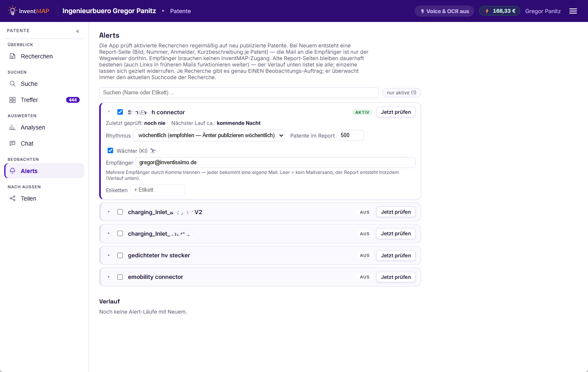Click 'noch nie' last checked text
This screenshot has height=372, width=588.
click(x=155, y=123)
